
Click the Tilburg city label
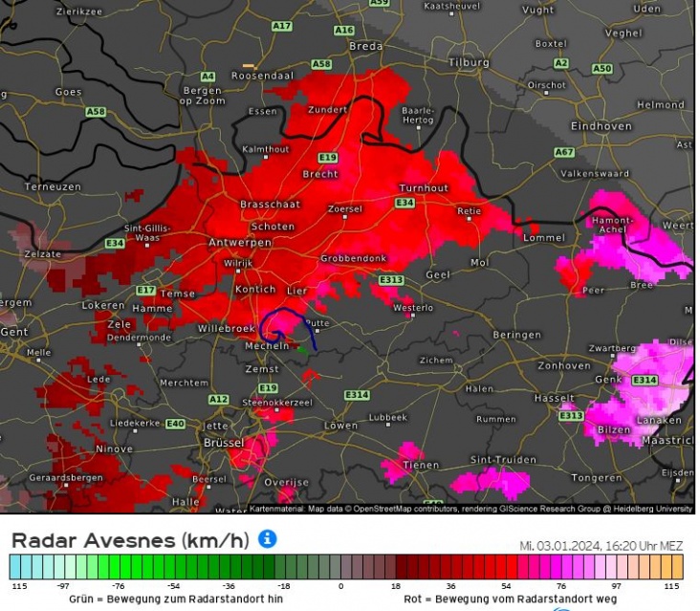coord(469,63)
